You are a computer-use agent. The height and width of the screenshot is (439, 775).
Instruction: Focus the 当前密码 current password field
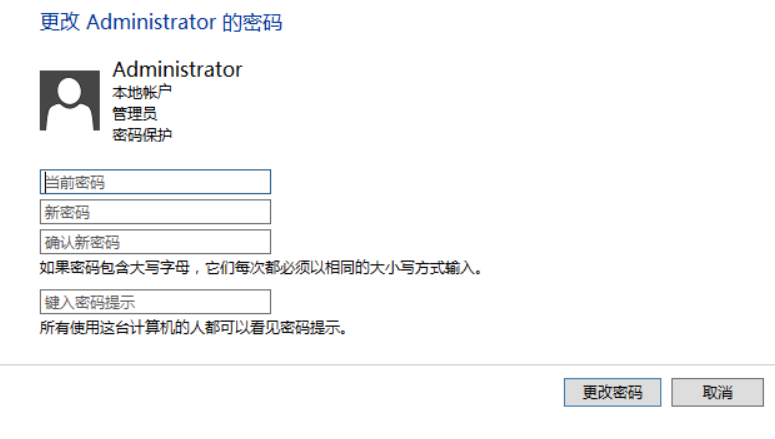click(155, 182)
